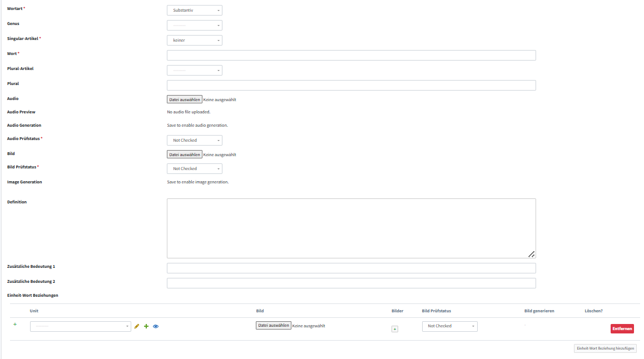Click Datei auswählen in the Bild form row
644x359 pixels.
185,154
